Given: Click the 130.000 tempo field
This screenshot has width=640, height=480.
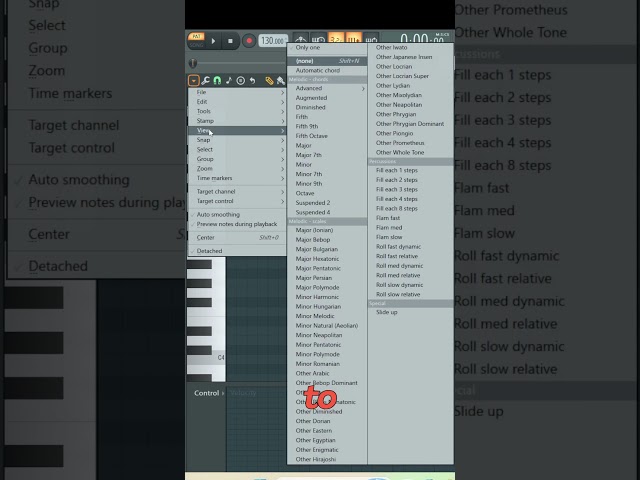Looking at the screenshot, I should click(273, 41).
